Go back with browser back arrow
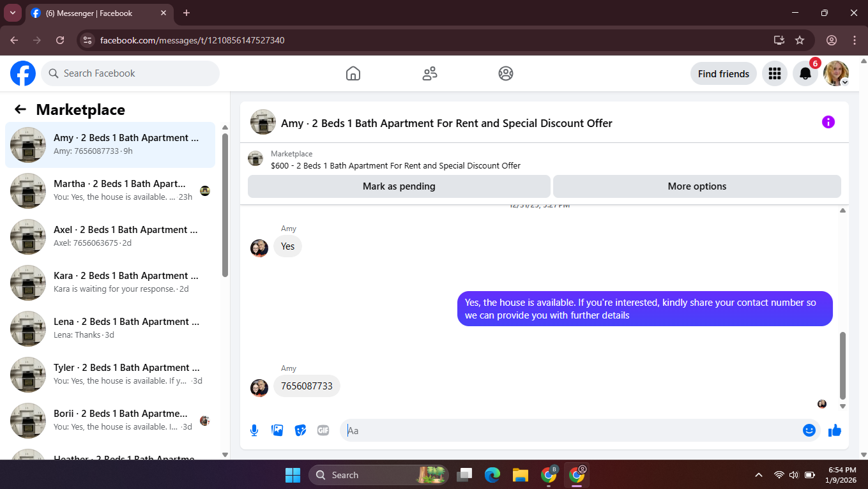Viewport: 868px width, 489px height. (14, 40)
